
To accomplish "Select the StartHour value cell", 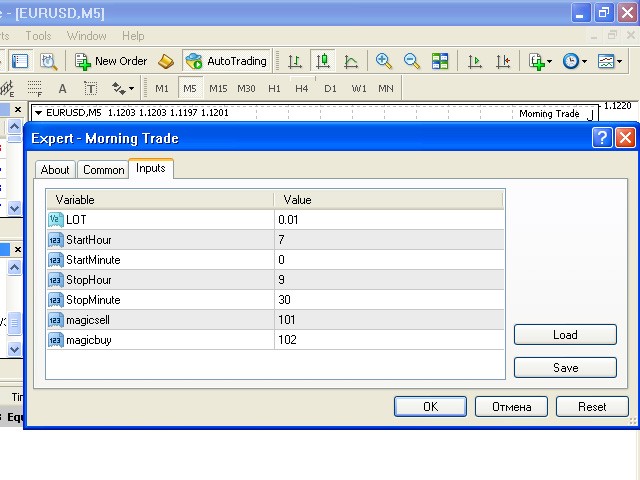I will click(x=389, y=240).
